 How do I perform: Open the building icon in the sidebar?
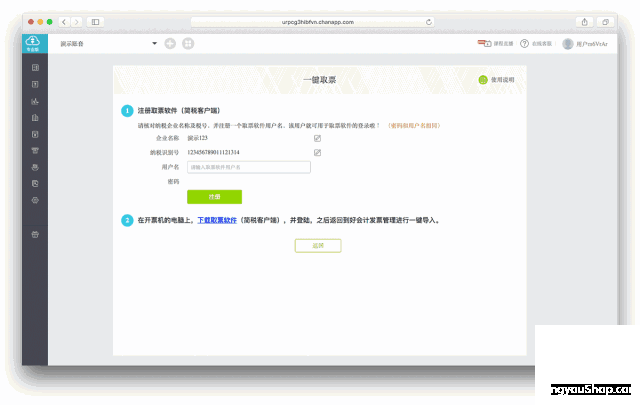tap(35, 118)
